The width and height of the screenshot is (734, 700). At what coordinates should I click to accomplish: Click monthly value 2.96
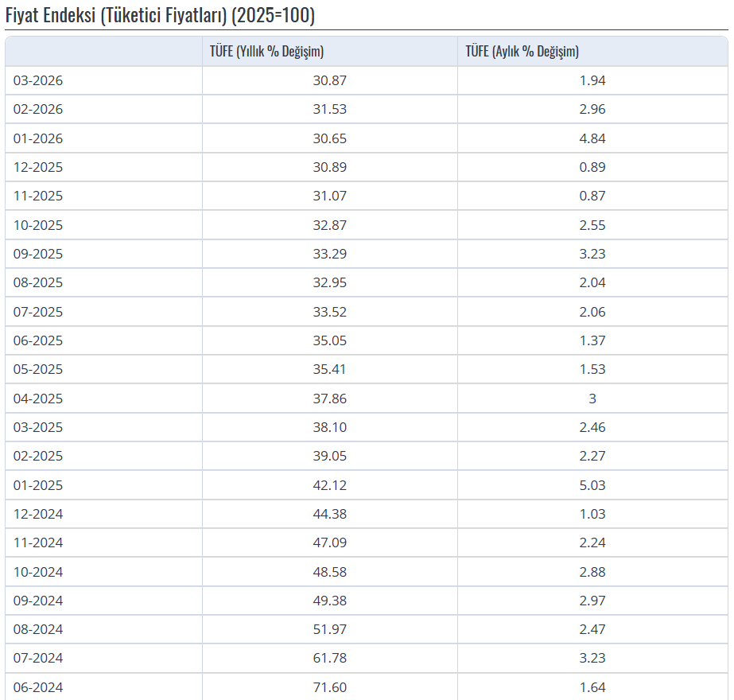tap(592, 109)
